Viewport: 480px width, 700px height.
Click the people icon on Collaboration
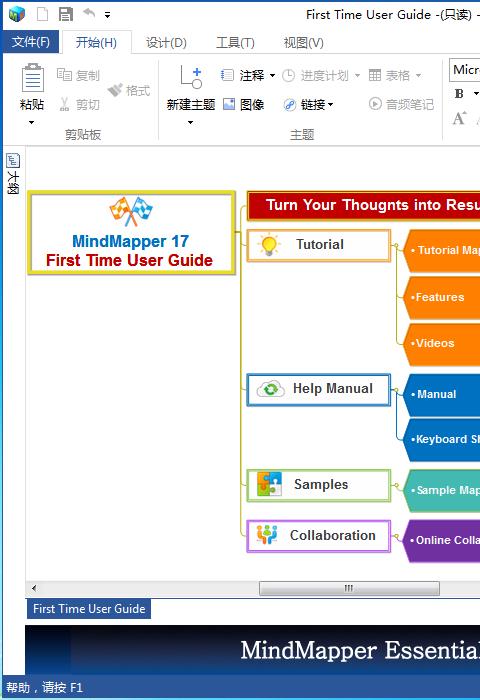click(x=267, y=535)
